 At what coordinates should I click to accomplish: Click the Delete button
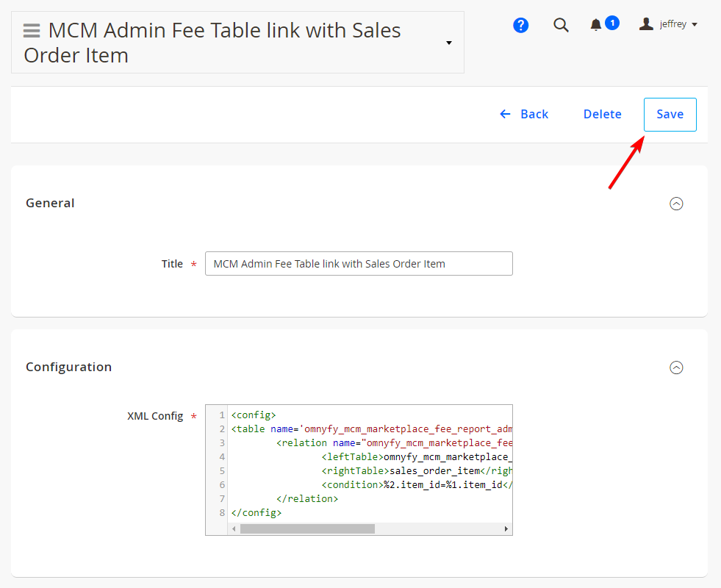point(603,114)
